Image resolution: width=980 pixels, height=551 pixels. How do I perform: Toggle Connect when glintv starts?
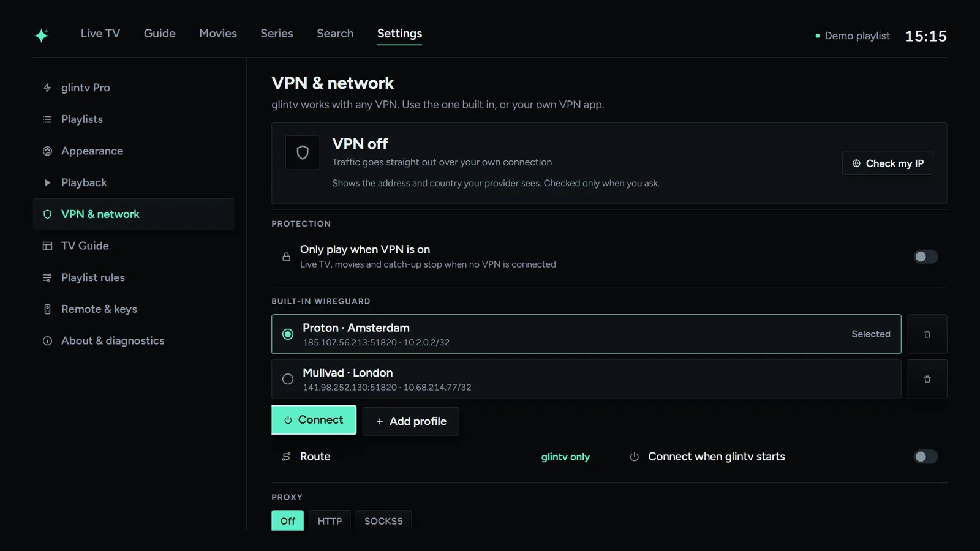tap(925, 457)
